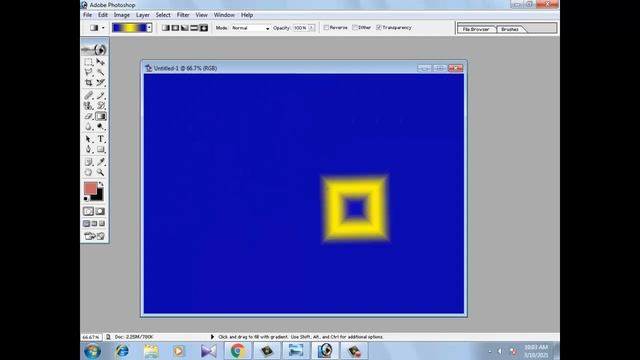Open the tool preset picker dropdown

tap(103, 28)
